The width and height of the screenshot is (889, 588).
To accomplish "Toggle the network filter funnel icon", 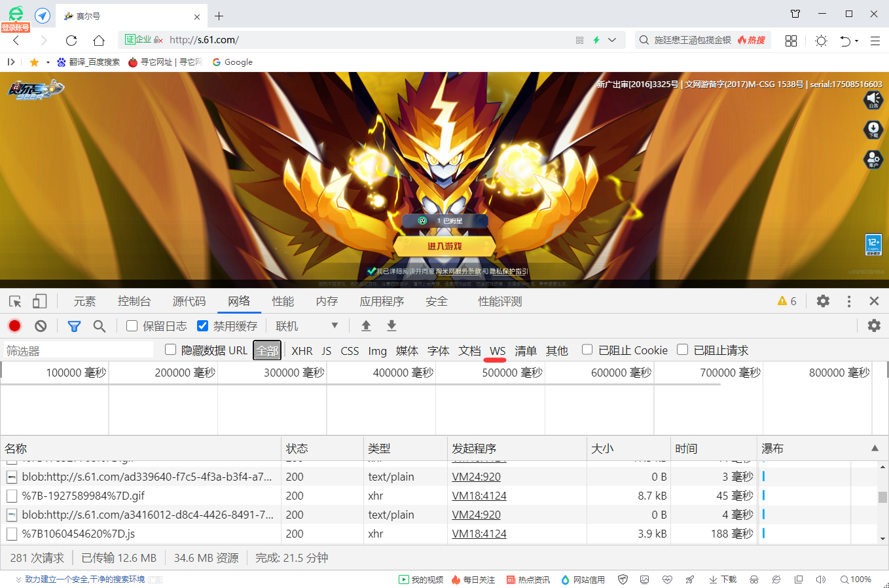I will point(74,325).
